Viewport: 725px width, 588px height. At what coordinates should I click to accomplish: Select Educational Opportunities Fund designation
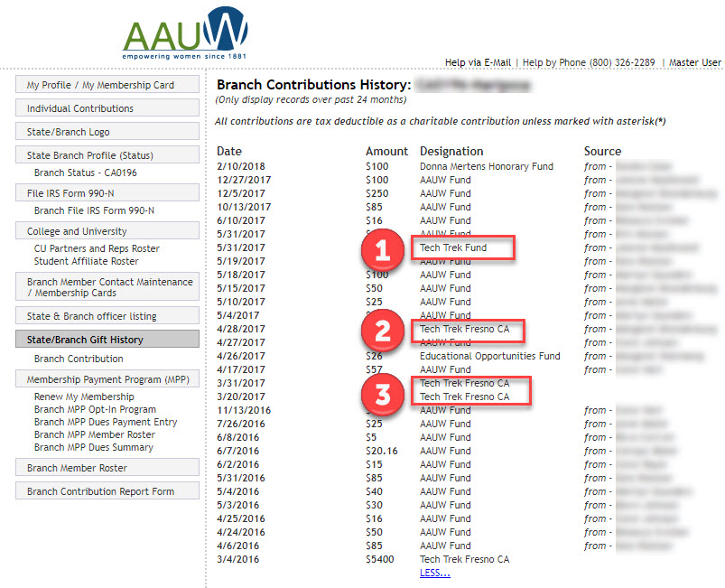[489, 356]
